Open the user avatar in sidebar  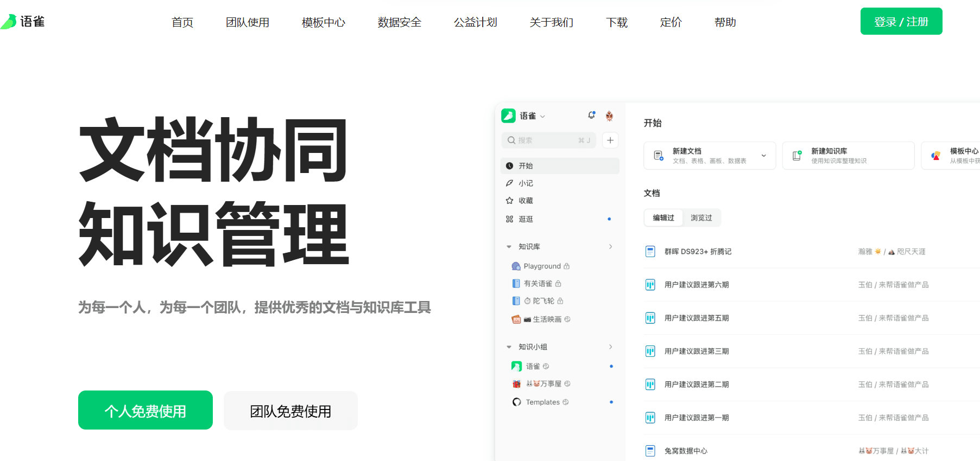(609, 116)
